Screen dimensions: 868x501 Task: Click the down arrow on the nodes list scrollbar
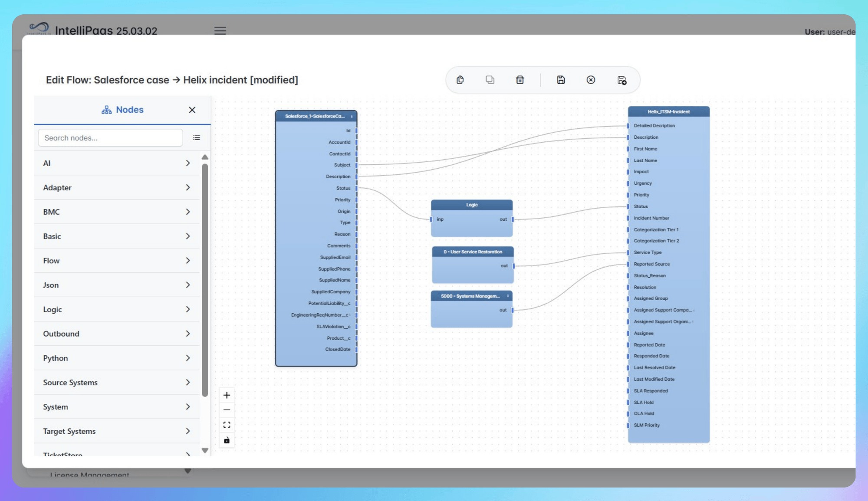coord(204,450)
